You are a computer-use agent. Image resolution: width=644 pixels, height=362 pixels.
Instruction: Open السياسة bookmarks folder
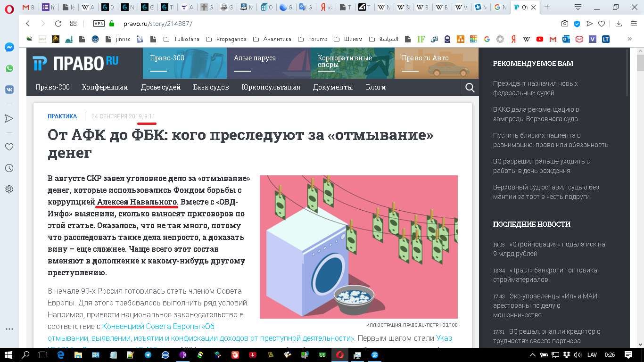pyautogui.click(x=384, y=39)
